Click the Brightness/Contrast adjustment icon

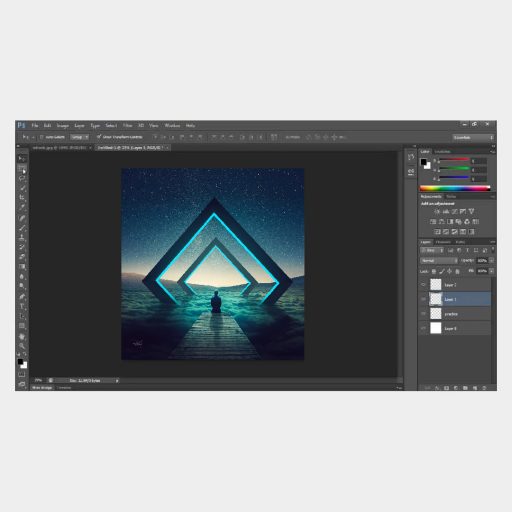pyautogui.click(x=437, y=212)
